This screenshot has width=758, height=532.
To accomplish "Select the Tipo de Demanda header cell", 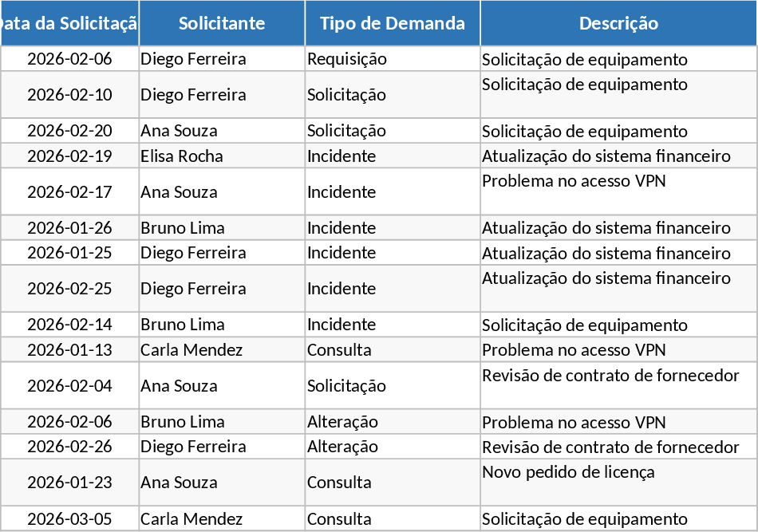I will 393,23.
